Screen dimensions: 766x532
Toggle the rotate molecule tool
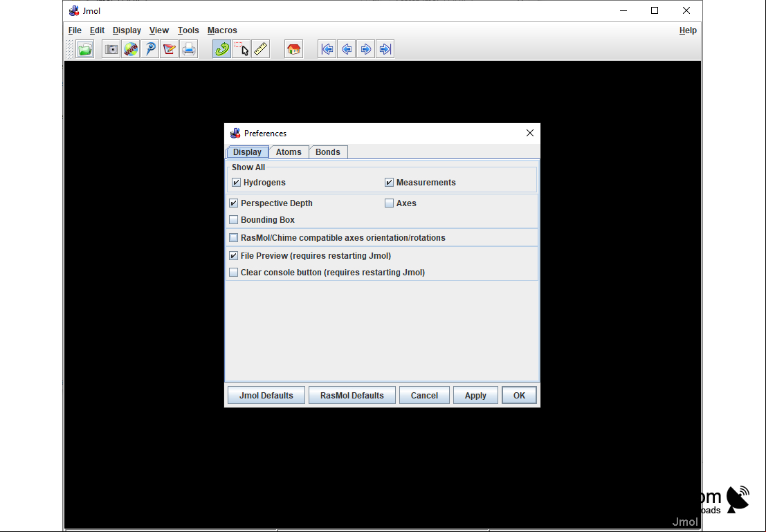pyautogui.click(x=222, y=49)
